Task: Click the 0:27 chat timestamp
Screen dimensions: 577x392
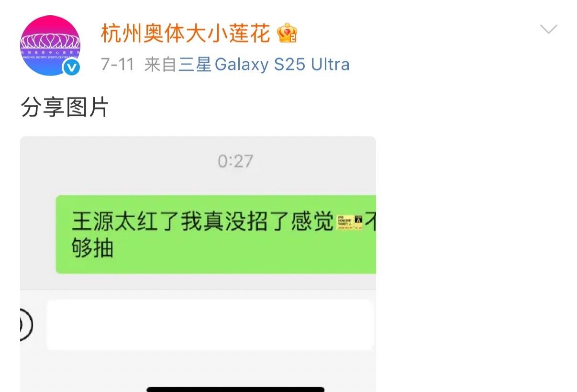Action: (235, 161)
